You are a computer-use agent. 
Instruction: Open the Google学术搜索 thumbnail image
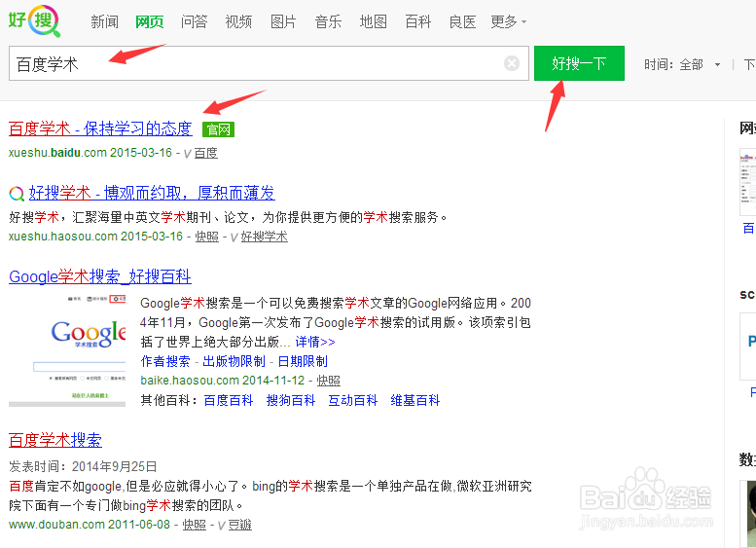(67, 350)
